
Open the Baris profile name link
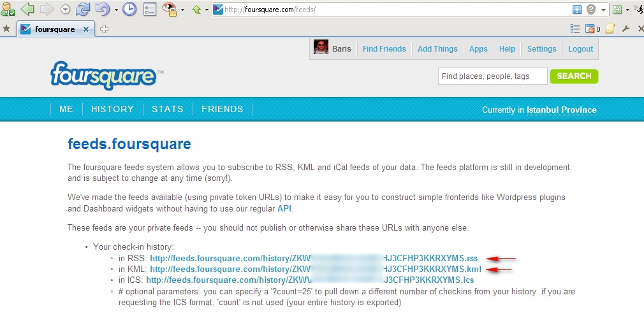pos(341,49)
